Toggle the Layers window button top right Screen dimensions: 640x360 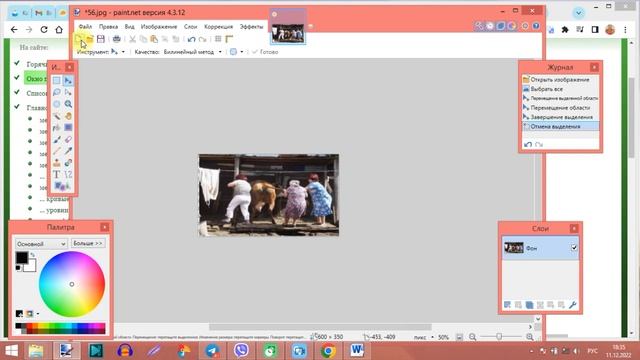[501, 26]
